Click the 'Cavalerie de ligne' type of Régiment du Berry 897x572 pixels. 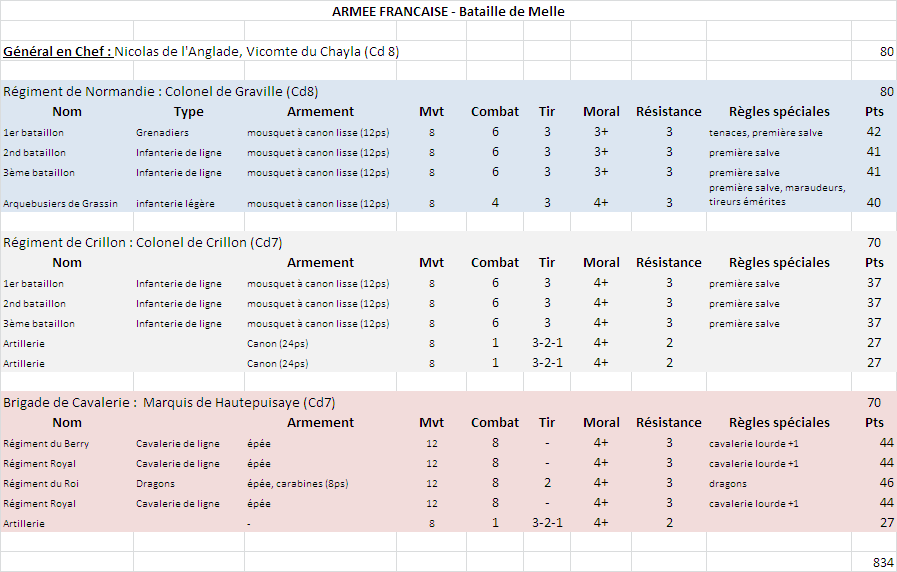tap(177, 444)
